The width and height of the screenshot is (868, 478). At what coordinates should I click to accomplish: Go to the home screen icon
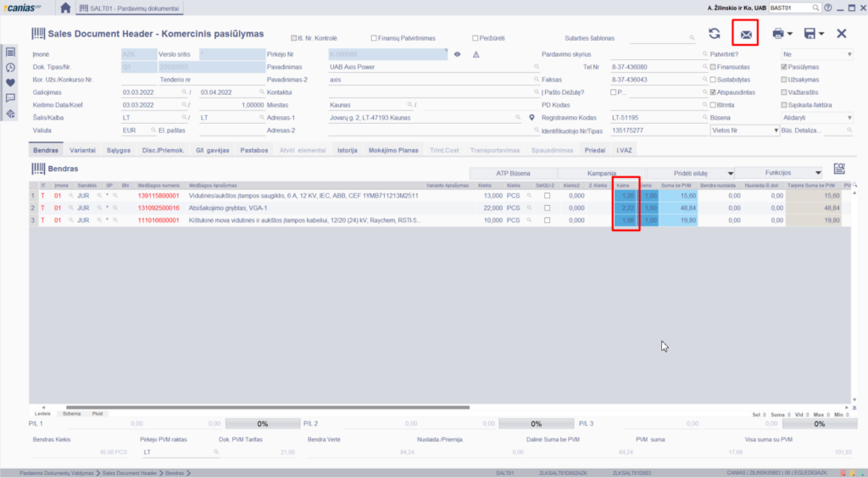click(x=66, y=8)
